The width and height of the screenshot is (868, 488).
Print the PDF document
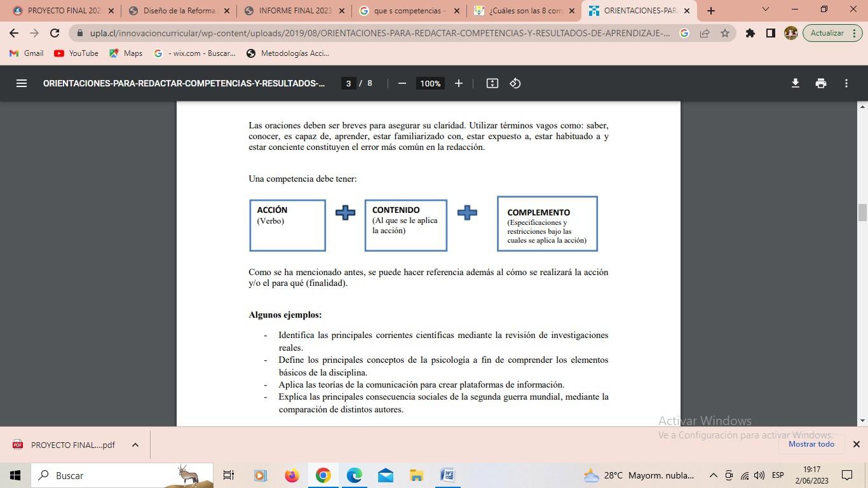(x=821, y=83)
